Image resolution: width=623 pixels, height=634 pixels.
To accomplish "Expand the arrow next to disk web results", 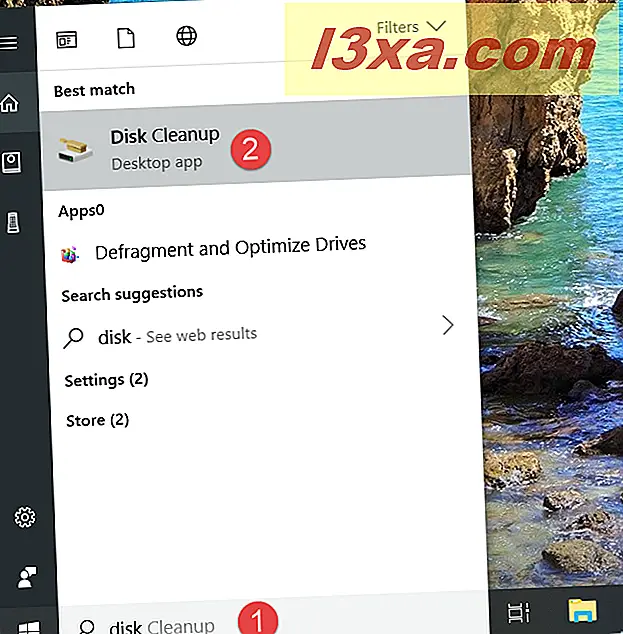I will (x=448, y=325).
